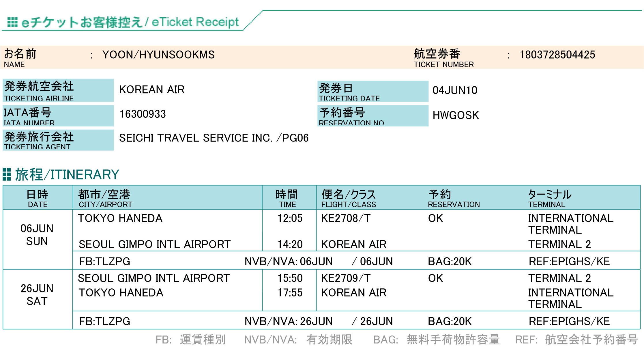Image resolution: width=644 pixels, height=349 pixels.
Task: Click the 26JUN SAT date cell
Action: click(x=37, y=295)
